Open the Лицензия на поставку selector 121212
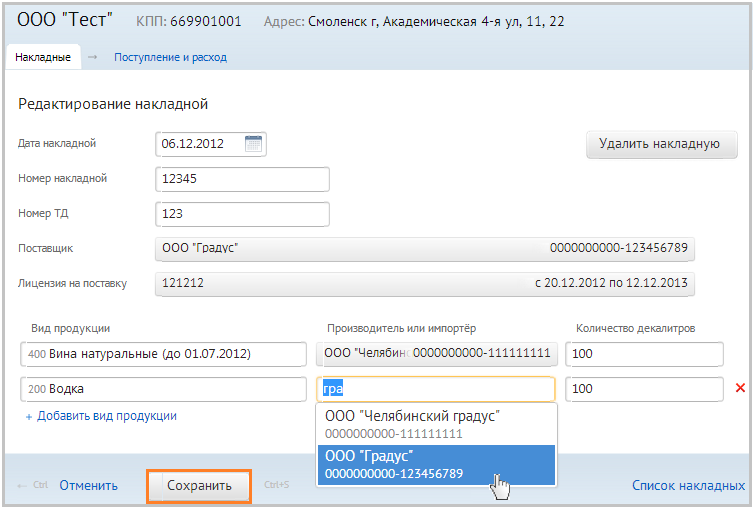 click(425, 283)
